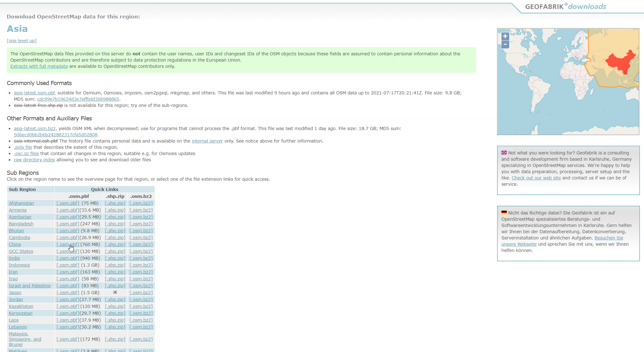
Task: Click the asia-latest.osm.bz2 MD5 sum link
Action: 55,135
